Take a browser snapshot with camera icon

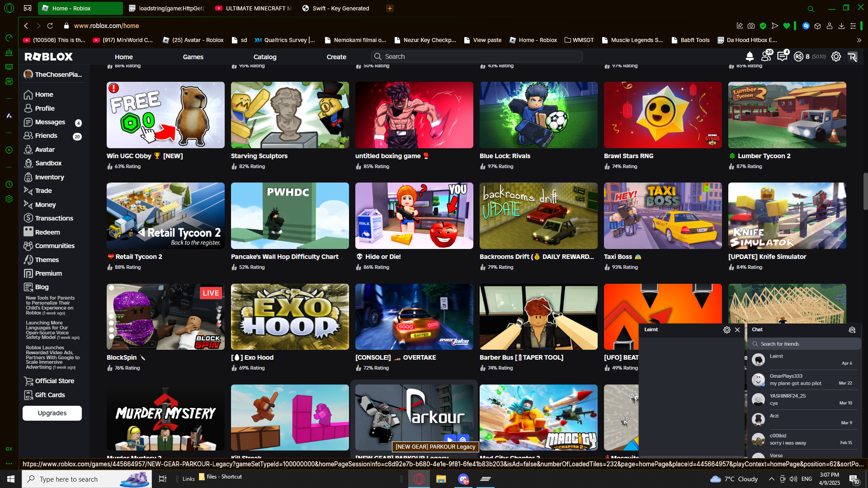[x=751, y=26]
